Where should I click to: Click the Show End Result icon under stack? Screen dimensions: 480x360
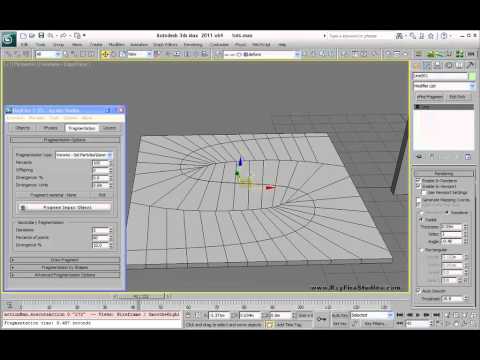(432, 156)
